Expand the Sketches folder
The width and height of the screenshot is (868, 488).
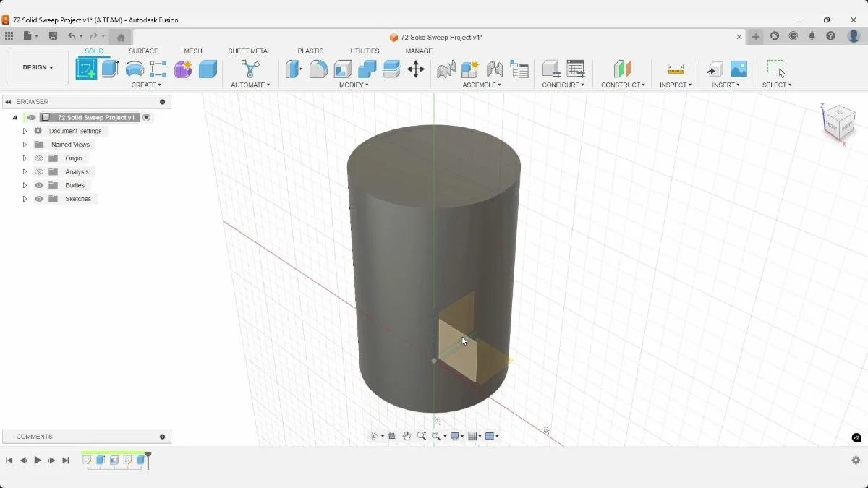(25, 199)
